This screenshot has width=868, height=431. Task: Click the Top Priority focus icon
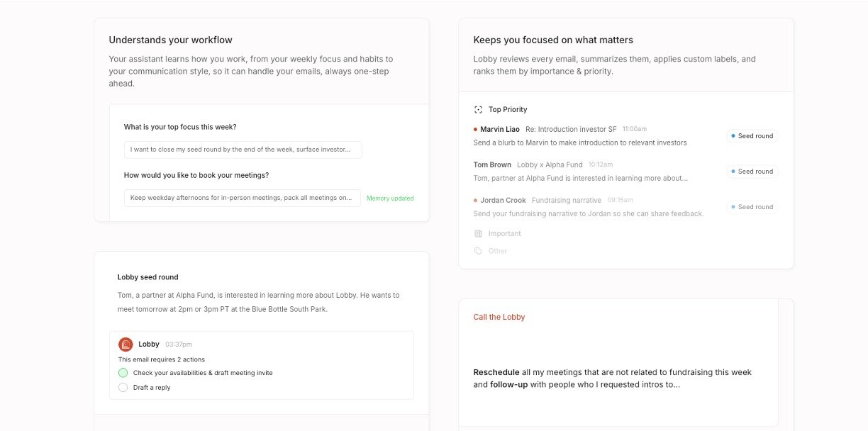pyautogui.click(x=478, y=110)
